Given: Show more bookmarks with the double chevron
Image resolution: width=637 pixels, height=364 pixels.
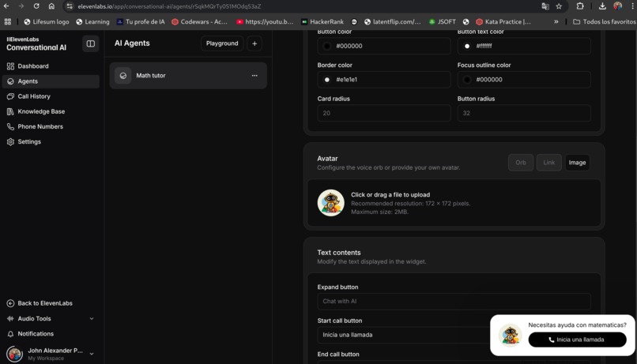Looking at the screenshot, I should tap(556, 21).
